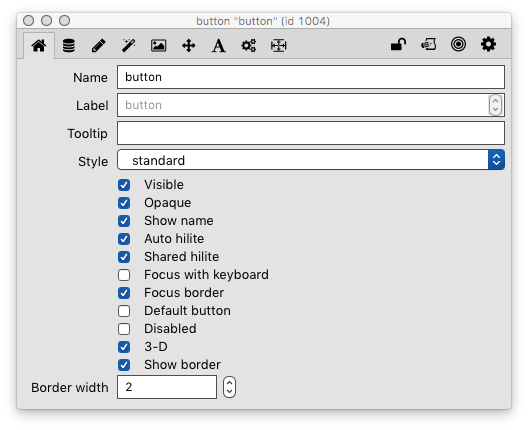528x430 pixels.
Task: Open the Icons picture tab
Action: pyautogui.click(x=158, y=45)
